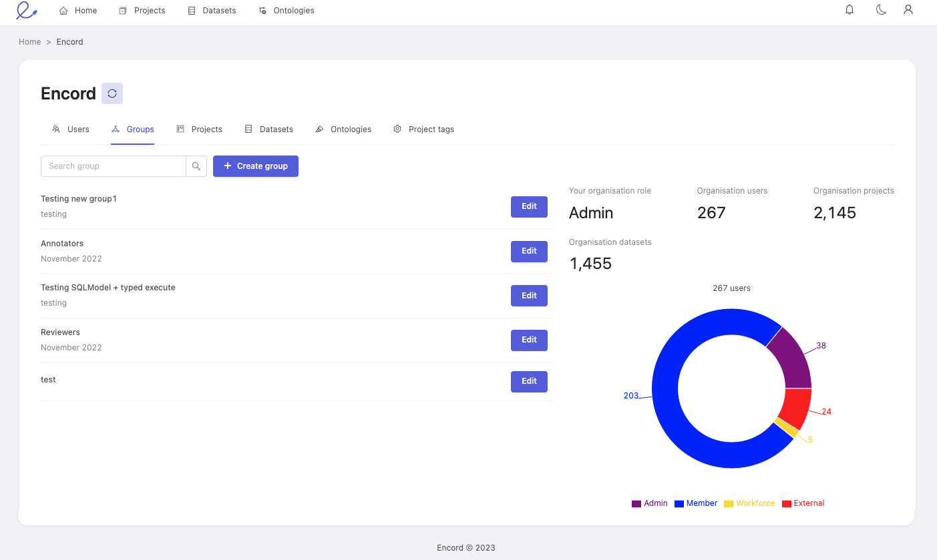This screenshot has width=937, height=560.
Task: Click the refresh icon beside Encord title
Action: [x=112, y=93]
